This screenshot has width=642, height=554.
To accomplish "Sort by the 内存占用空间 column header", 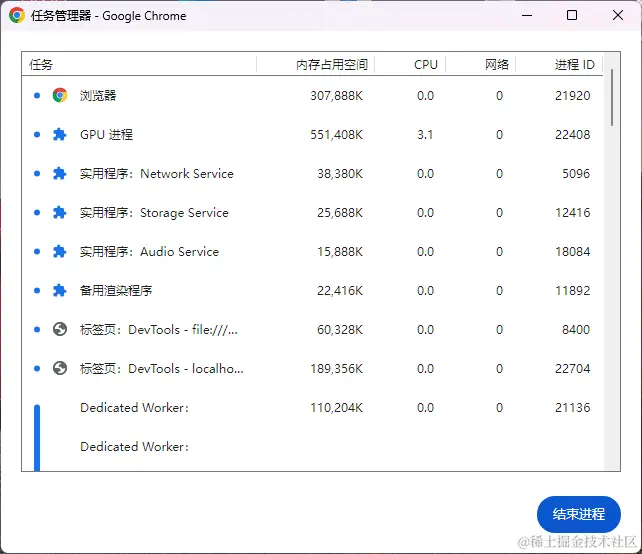I will coord(316,64).
